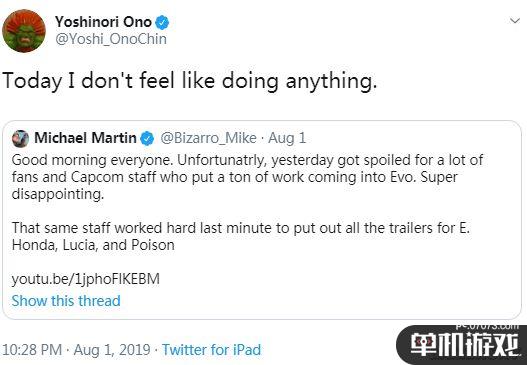Image resolution: width=527 pixels, height=365 pixels.
Task: Click the quoted text 'Honda, Lucia, and Poison'
Action: coord(93,245)
